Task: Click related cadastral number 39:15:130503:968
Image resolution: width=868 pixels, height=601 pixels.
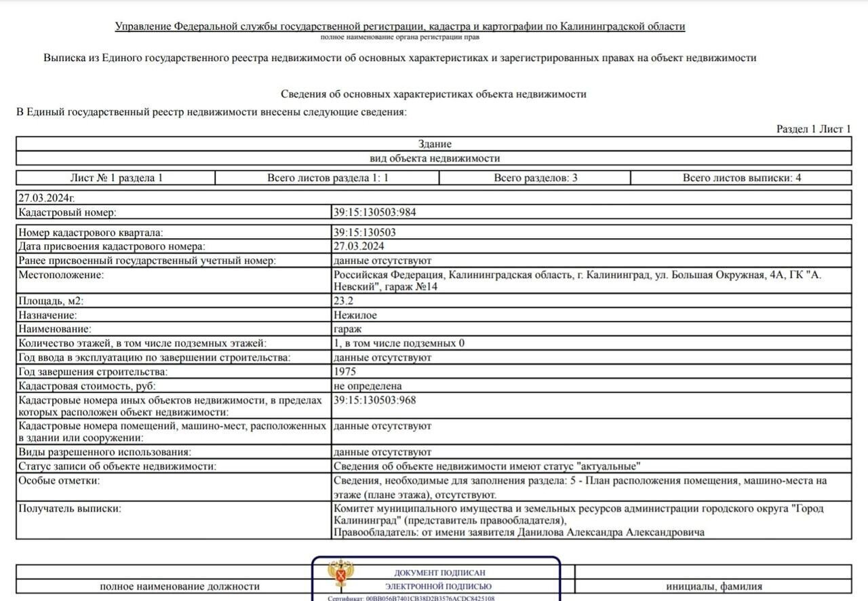Action: [x=374, y=400]
